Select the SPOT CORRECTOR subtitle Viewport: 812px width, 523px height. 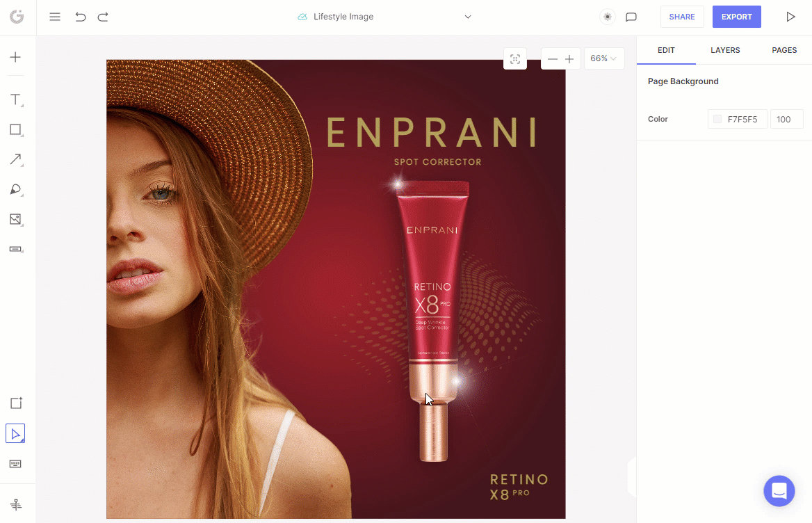tap(437, 162)
